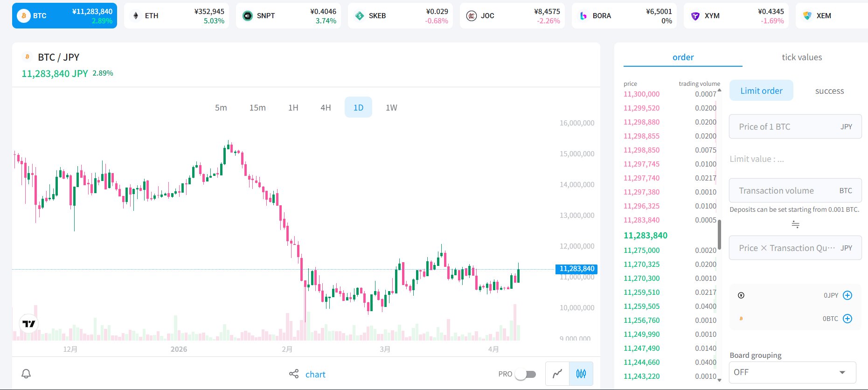Click the TradingView logo icon

29,323
